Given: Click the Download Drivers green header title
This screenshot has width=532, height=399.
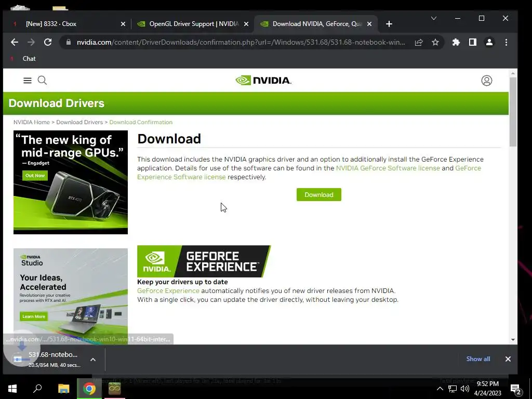Looking at the screenshot, I should [x=56, y=103].
